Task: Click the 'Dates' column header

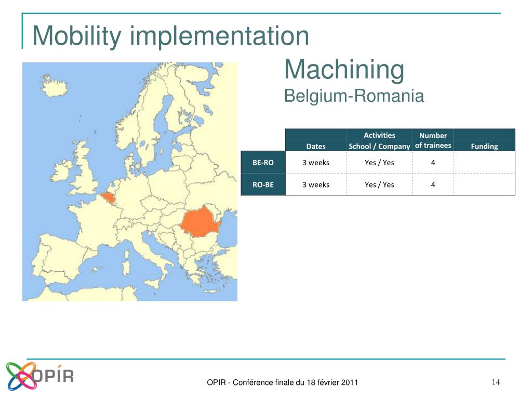Action: pos(316,146)
